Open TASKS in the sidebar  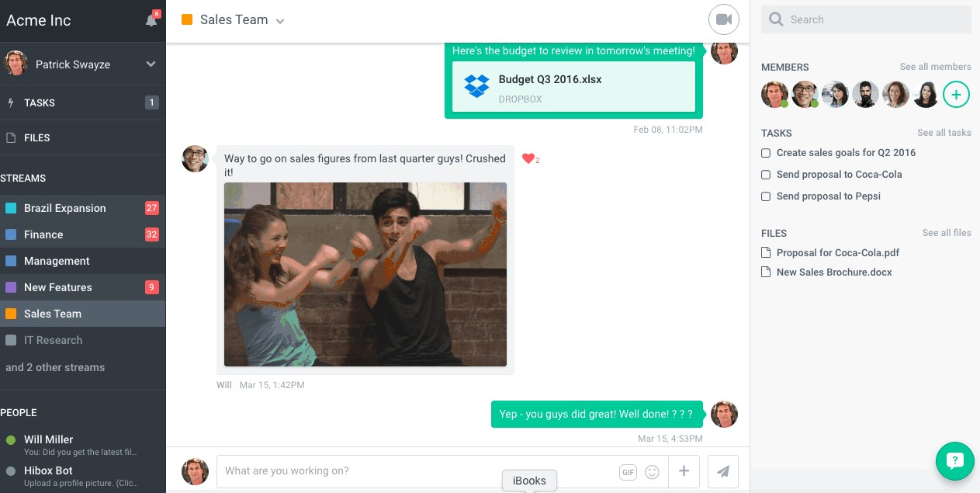(82, 102)
